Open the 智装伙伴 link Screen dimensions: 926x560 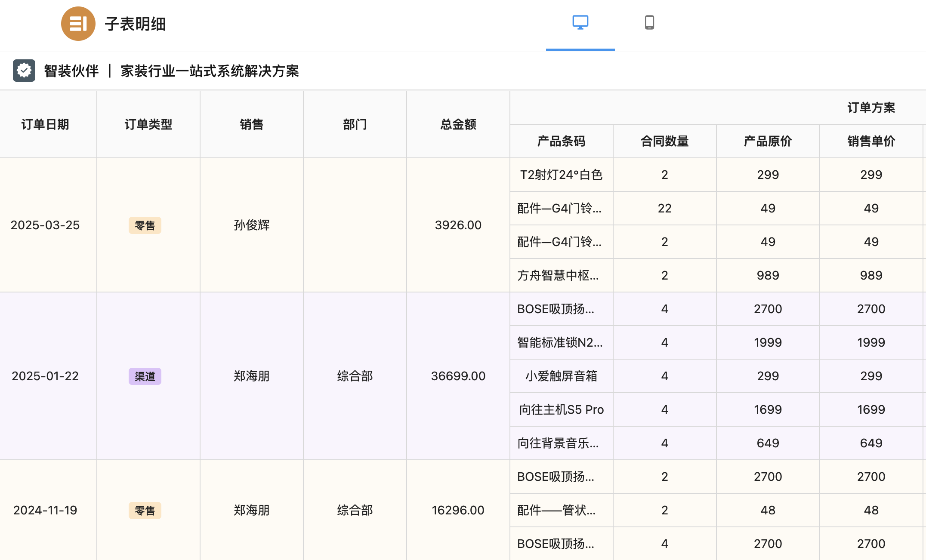(71, 71)
